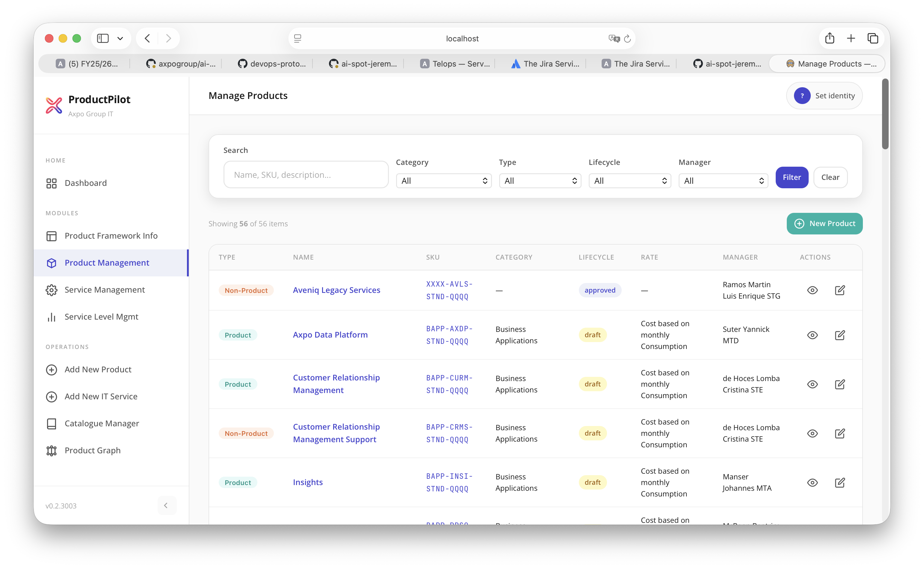Click the New Product button

824,224
